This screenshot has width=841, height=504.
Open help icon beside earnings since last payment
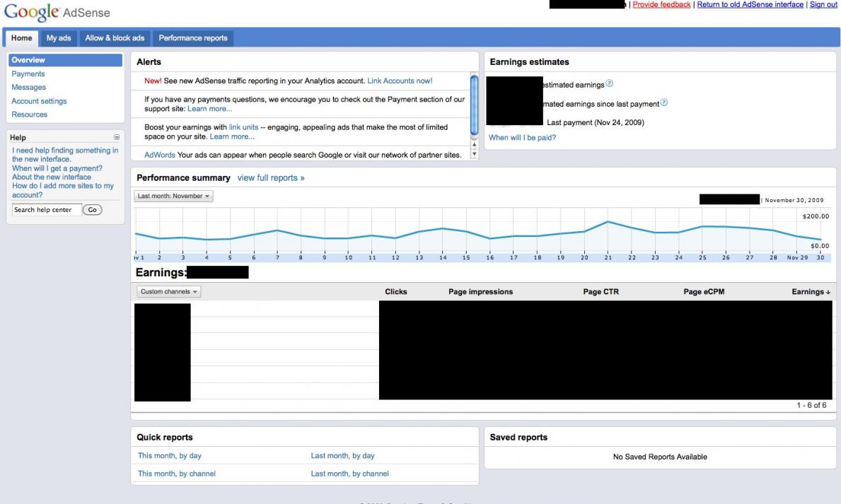click(x=664, y=102)
